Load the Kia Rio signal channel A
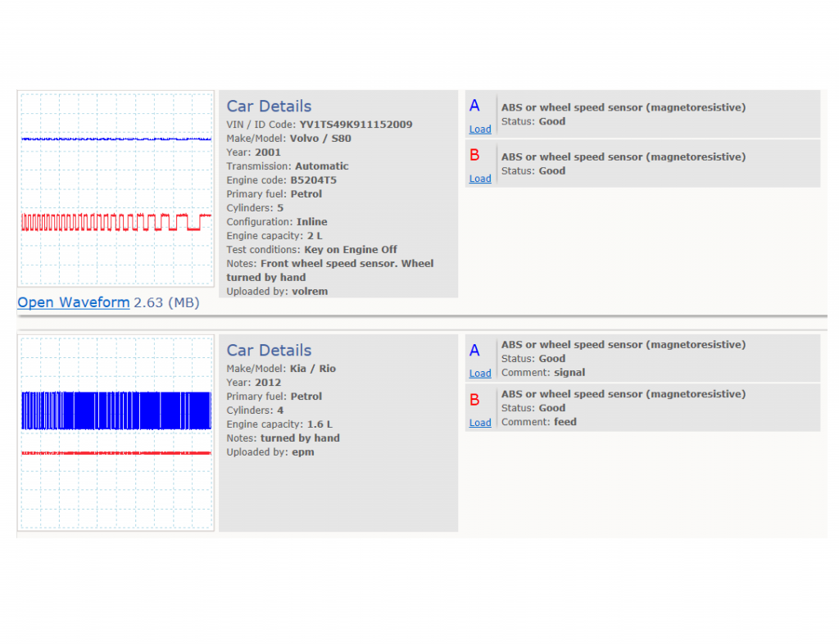839x644 pixels. [480, 374]
